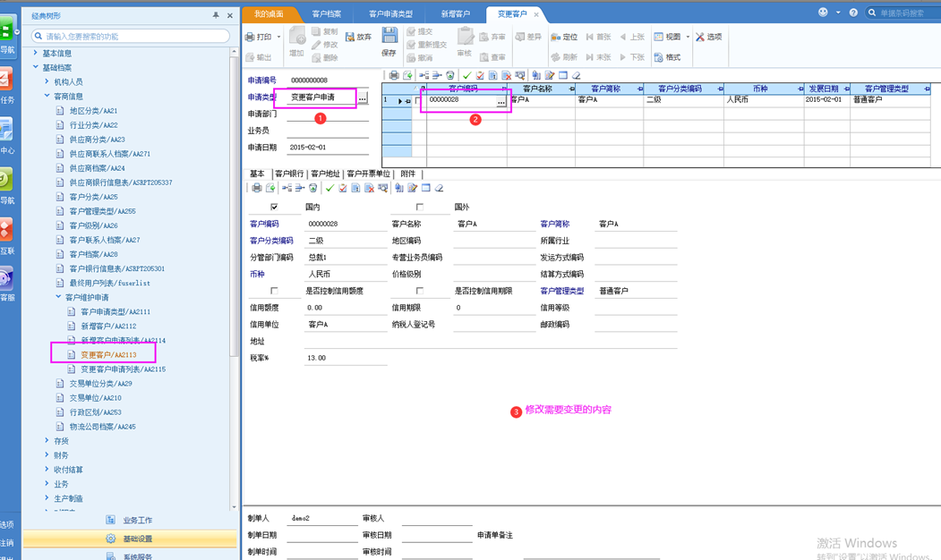Click the find/magnifier icon in grid toolbar above table
The width and height of the screenshot is (941, 560).
[x=520, y=75]
